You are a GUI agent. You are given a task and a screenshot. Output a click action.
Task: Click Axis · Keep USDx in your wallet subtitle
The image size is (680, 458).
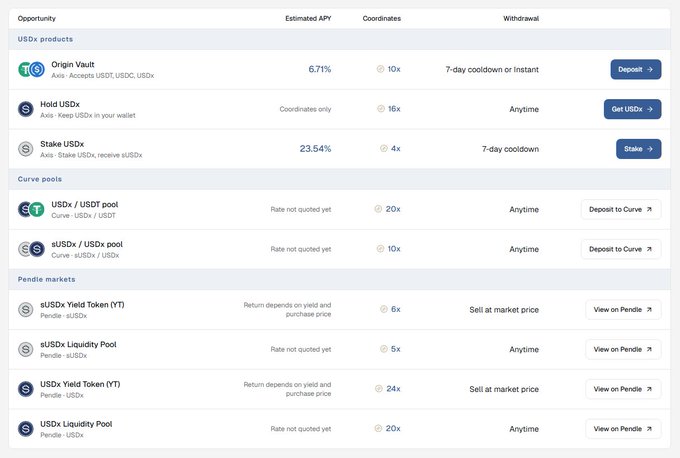pos(88,115)
